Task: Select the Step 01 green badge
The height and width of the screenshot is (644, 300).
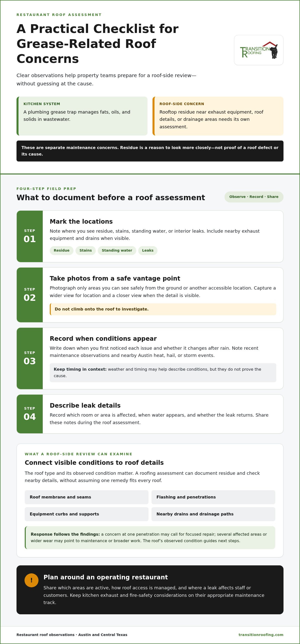Action: 30,236
